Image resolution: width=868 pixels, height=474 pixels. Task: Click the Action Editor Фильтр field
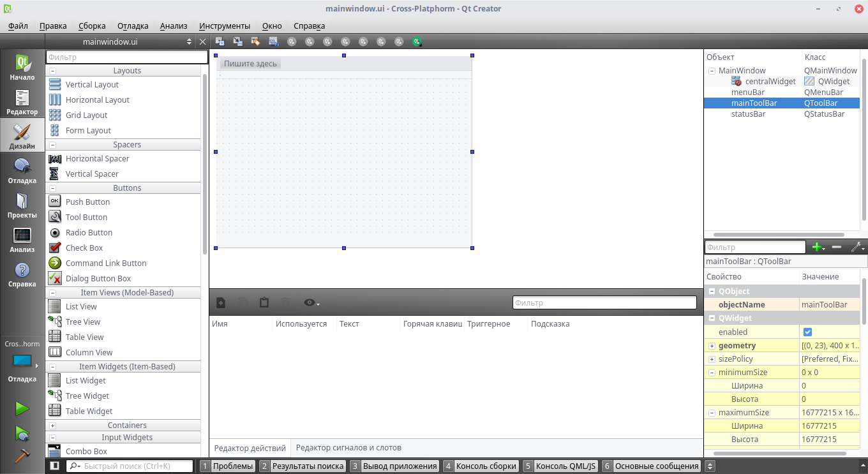604,302
